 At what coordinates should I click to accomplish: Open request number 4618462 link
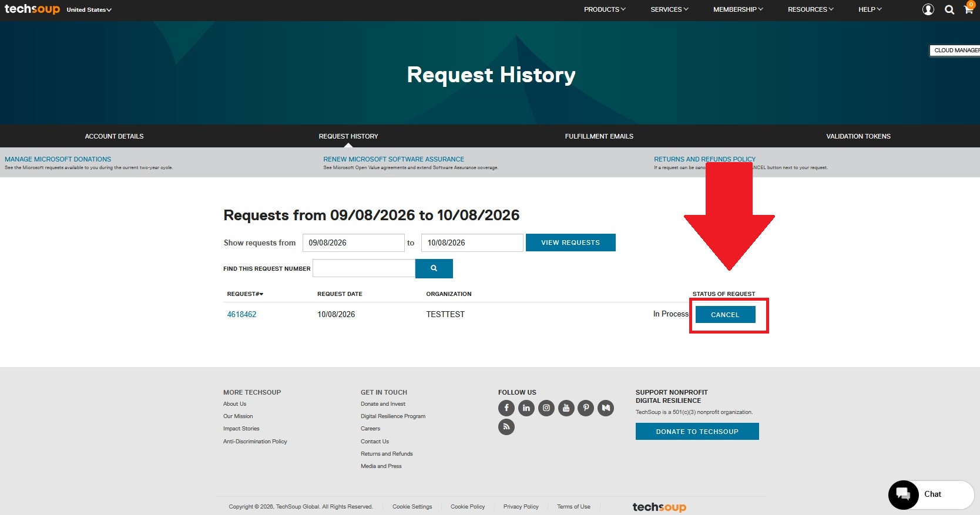(241, 314)
